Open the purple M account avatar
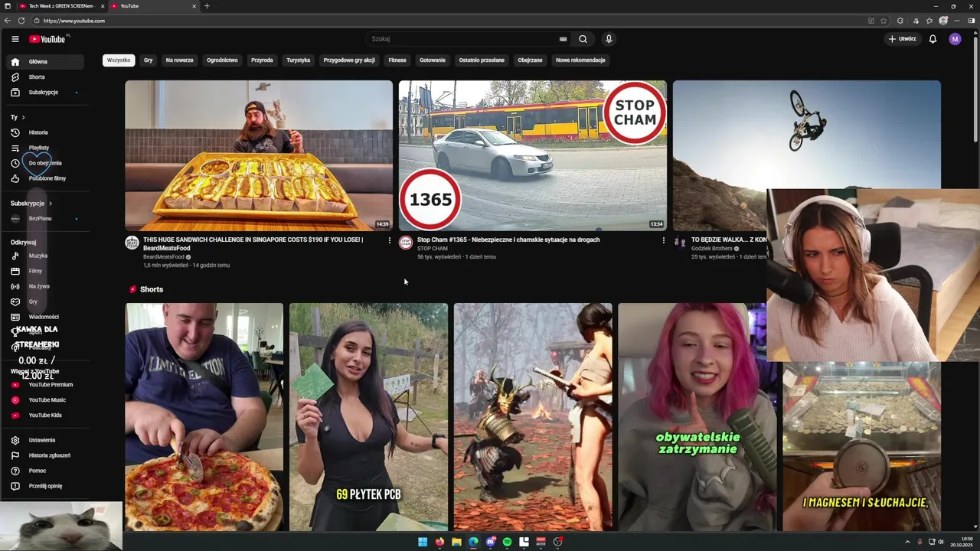The image size is (980, 551). 955,39
